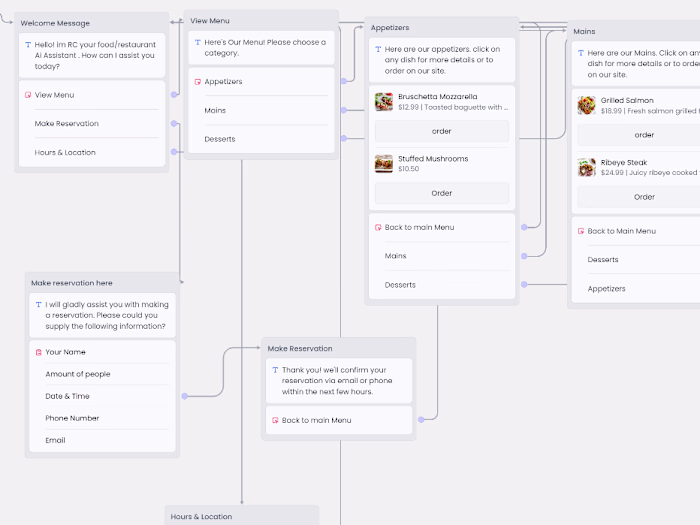Click the button icon beside Mains' Back to Main Menu
This screenshot has height=525, width=700.
click(581, 231)
